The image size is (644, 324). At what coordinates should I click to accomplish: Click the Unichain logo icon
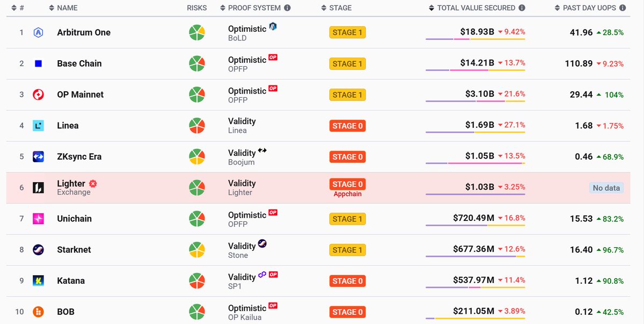pos(38,219)
